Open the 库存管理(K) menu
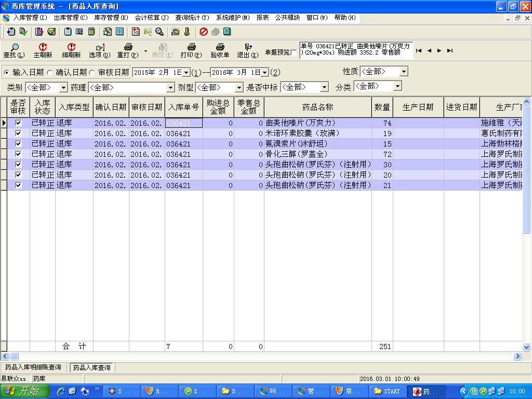Screen dimensions: 532x399 111,18
